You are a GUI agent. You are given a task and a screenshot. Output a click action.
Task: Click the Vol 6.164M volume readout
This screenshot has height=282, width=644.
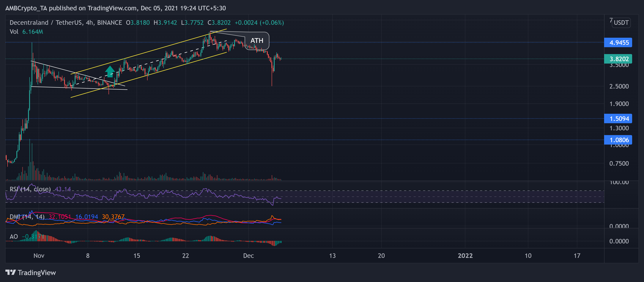tap(26, 32)
